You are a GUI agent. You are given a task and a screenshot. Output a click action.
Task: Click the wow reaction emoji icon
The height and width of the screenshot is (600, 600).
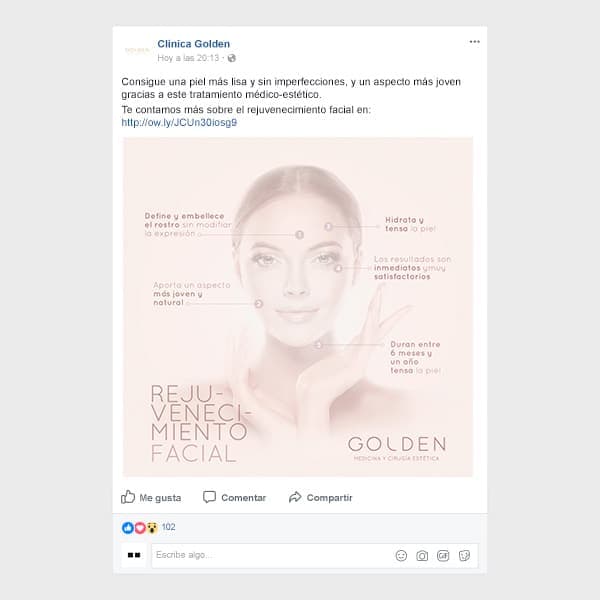(152, 528)
